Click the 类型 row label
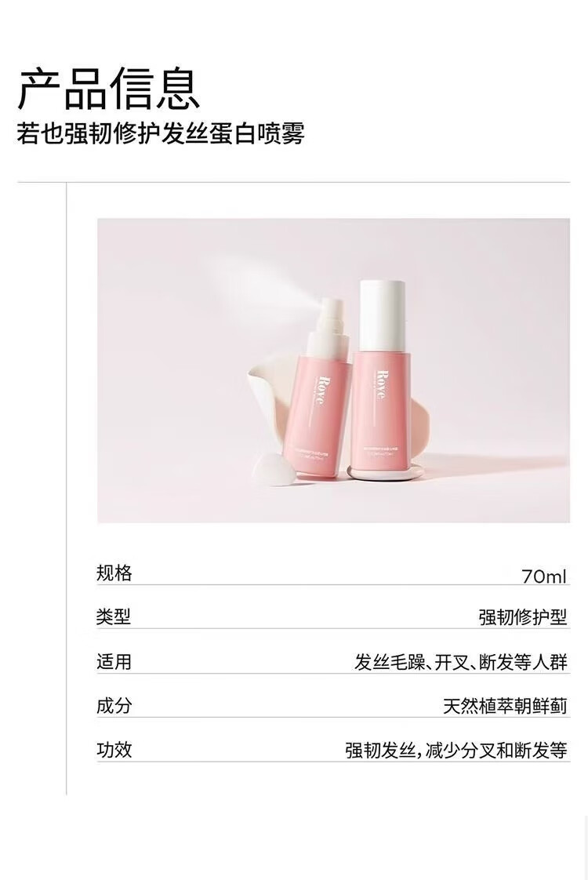588x880 pixels. point(114,616)
